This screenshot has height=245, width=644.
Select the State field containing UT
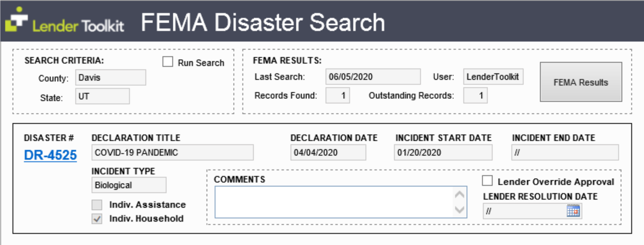[x=102, y=96]
